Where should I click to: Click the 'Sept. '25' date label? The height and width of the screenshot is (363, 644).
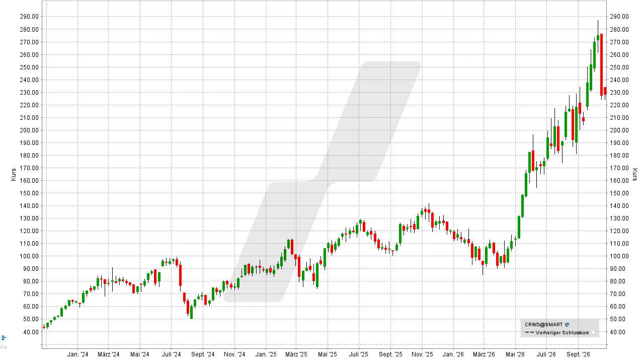point(390,354)
